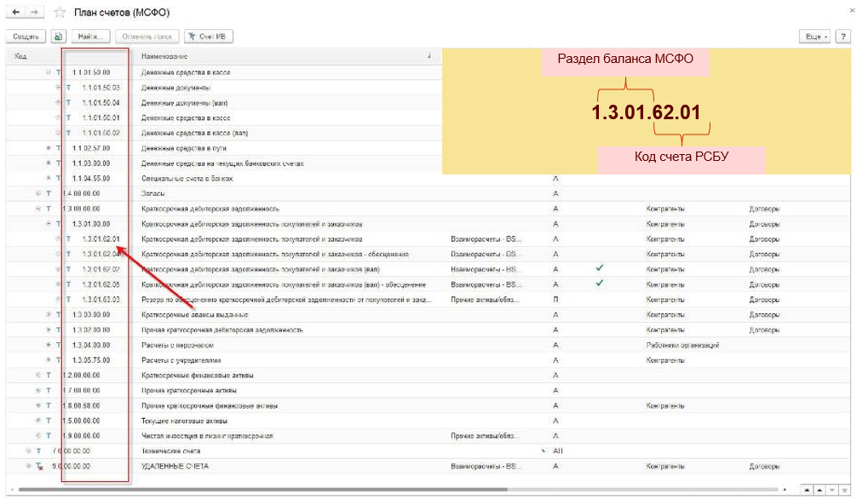
Task: Click account icon of УДАЛЕННЫЕ СЧЕТА row
Action: click(x=39, y=467)
